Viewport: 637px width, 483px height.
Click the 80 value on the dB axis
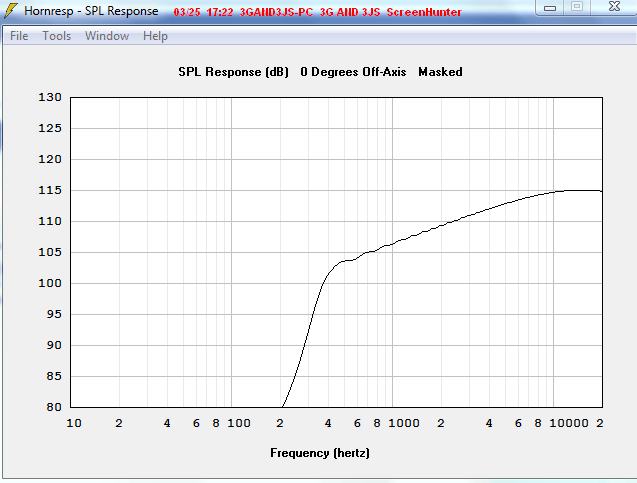54,407
